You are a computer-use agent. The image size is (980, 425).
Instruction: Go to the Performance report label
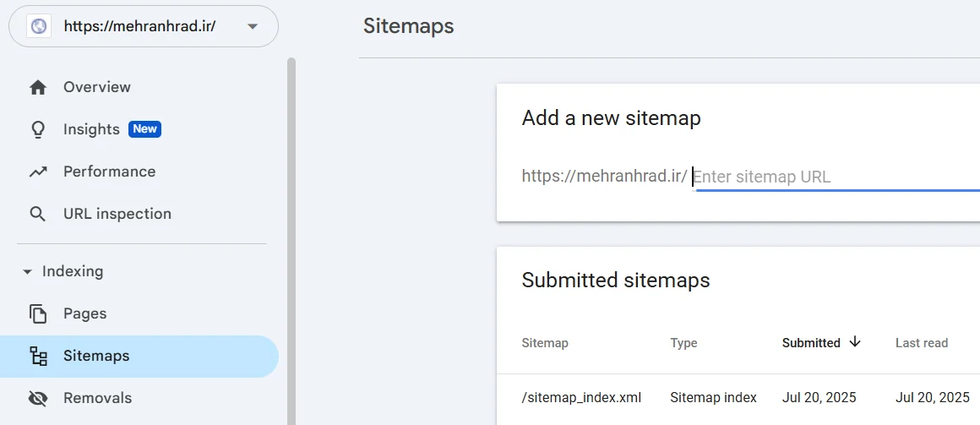(109, 172)
